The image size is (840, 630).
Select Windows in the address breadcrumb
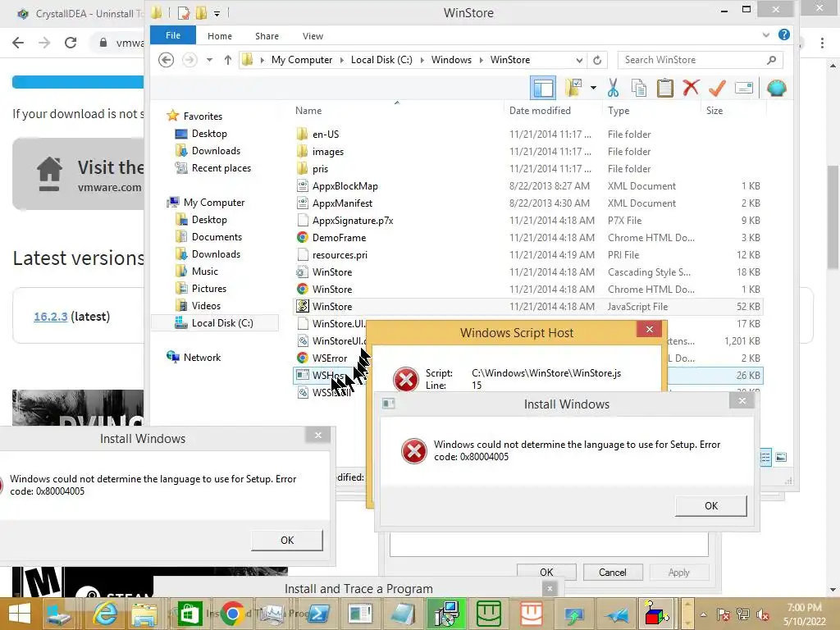tap(451, 60)
